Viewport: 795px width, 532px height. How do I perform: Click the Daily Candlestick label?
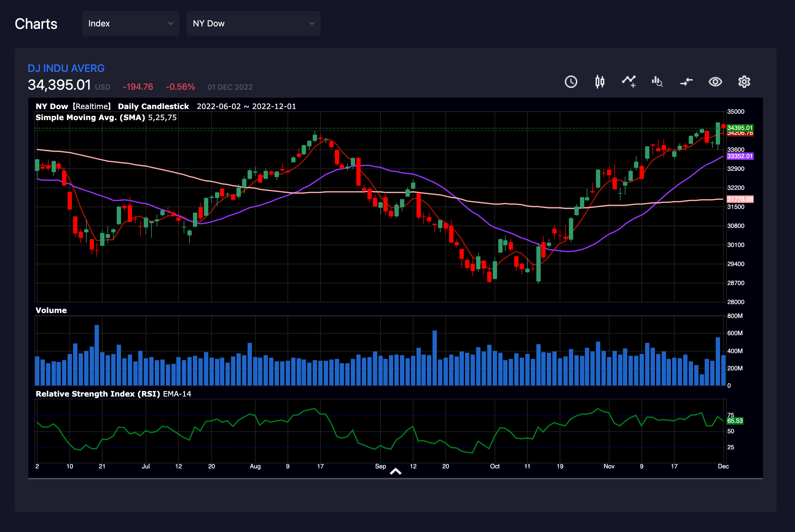click(153, 106)
